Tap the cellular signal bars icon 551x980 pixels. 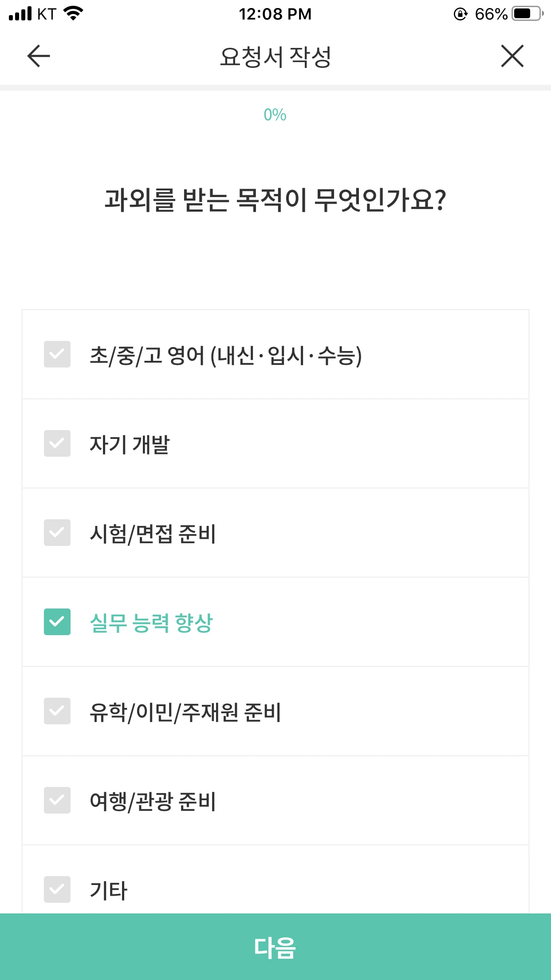coord(20,14)
